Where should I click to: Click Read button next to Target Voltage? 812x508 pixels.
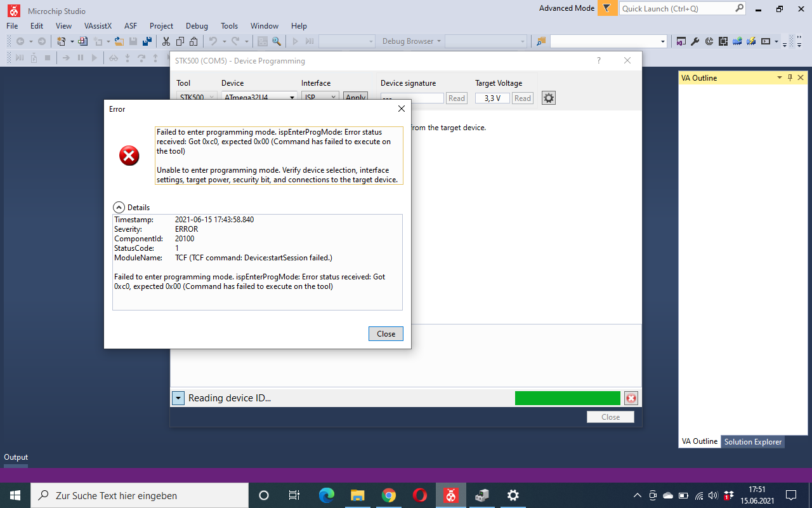[x=523, y=98]
